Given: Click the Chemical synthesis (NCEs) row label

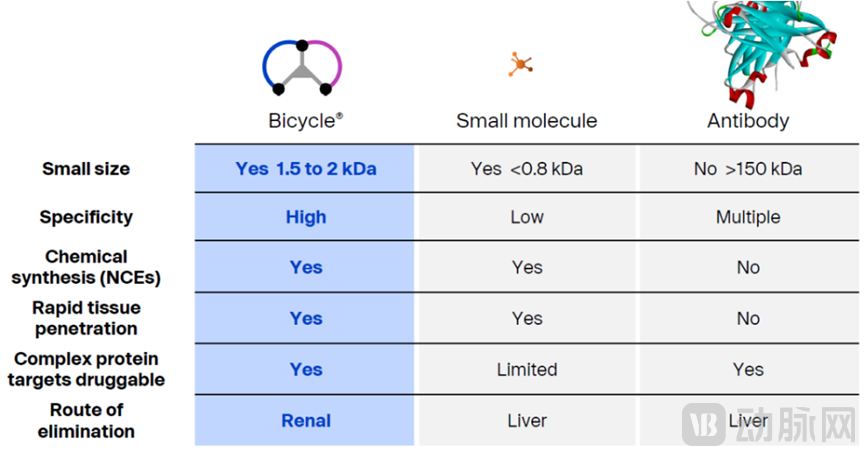Looking at the screenshot, I should pos(85,267).
